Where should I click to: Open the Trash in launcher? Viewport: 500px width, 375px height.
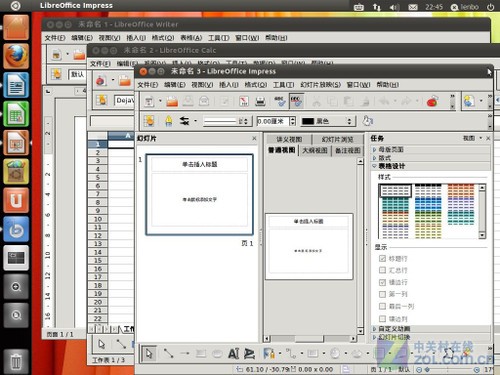pyautogui.click(x=16, y=361)
